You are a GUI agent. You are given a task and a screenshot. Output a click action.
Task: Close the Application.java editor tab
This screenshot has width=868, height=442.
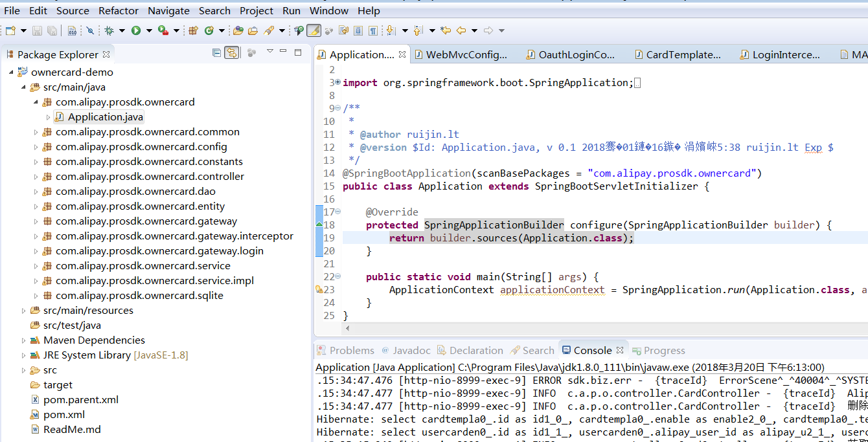coord(402,54)
